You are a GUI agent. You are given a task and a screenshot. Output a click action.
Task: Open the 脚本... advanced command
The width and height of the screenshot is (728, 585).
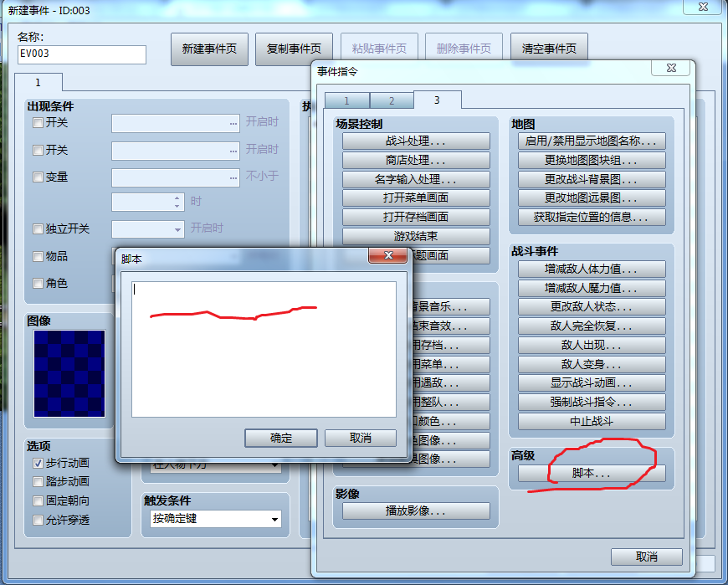click(592, 473)
